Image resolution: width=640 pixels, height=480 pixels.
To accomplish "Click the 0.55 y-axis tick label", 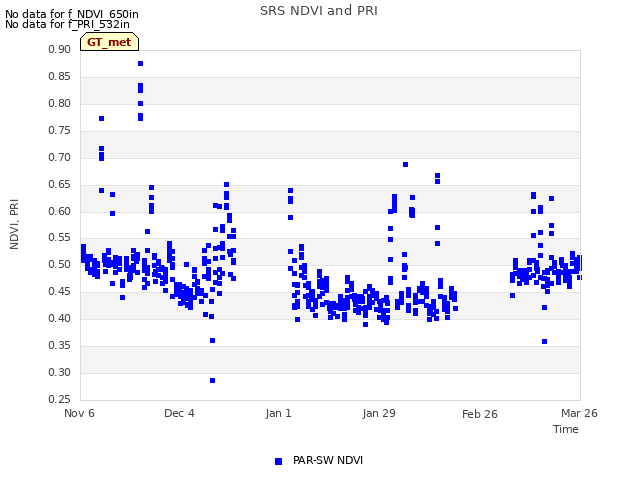I will [59, 238].
